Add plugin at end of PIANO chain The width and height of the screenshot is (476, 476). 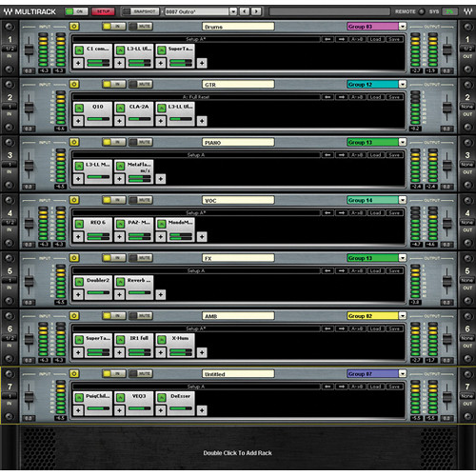pos(161,179)
